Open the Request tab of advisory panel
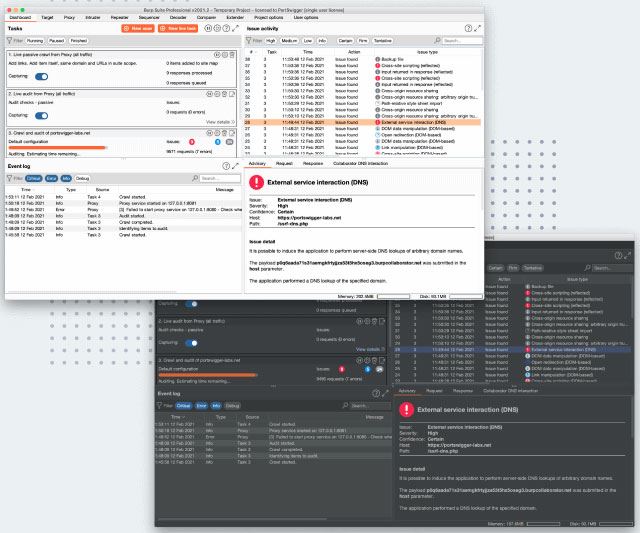This screenshot has width=640, height=533. [x=284, y=163]
